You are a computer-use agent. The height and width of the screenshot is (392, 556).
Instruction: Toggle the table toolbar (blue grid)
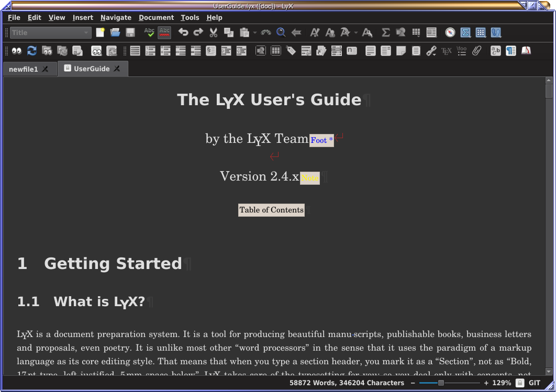tap(481, 32)
